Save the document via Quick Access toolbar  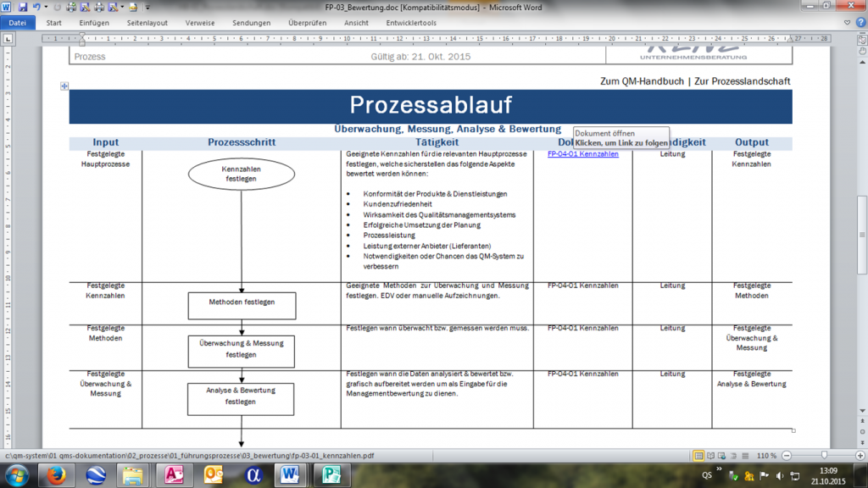[23, 8]
